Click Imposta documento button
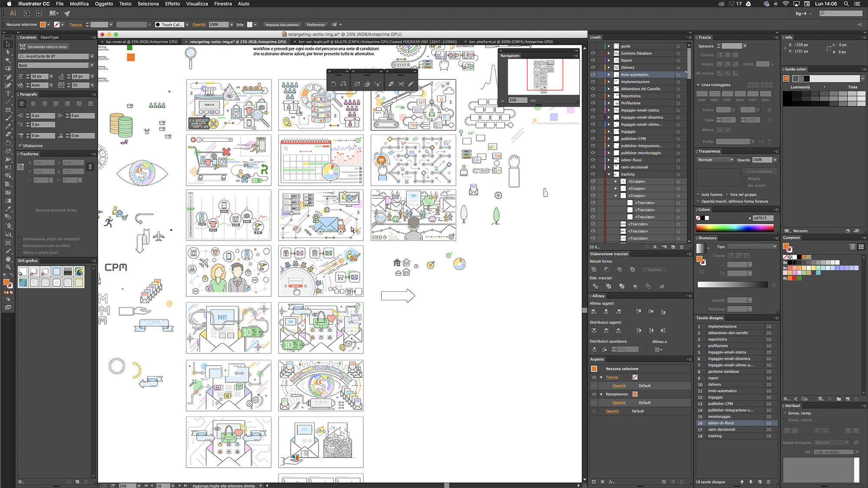Screen dimensions: 868x488 (282, 25)
